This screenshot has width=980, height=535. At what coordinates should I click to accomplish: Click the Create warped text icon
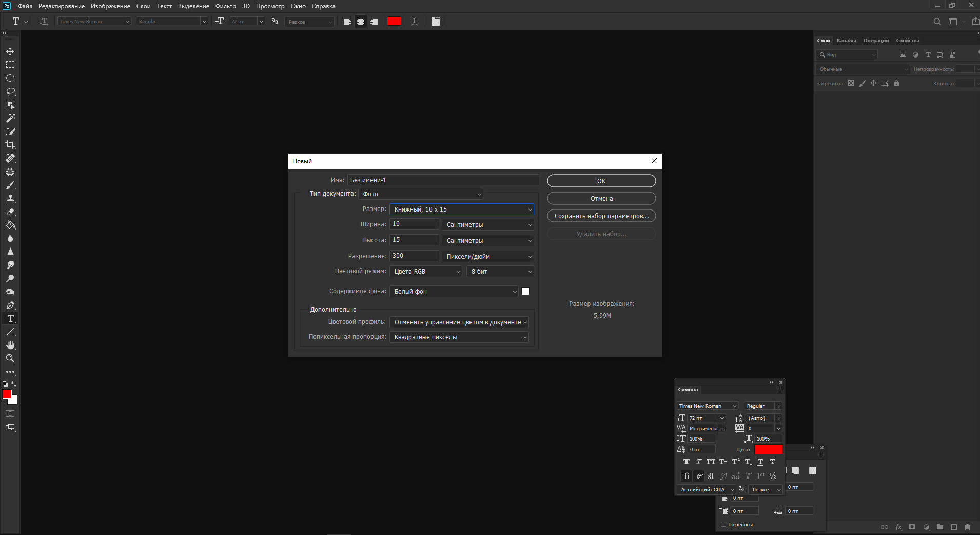click(415, 22)
